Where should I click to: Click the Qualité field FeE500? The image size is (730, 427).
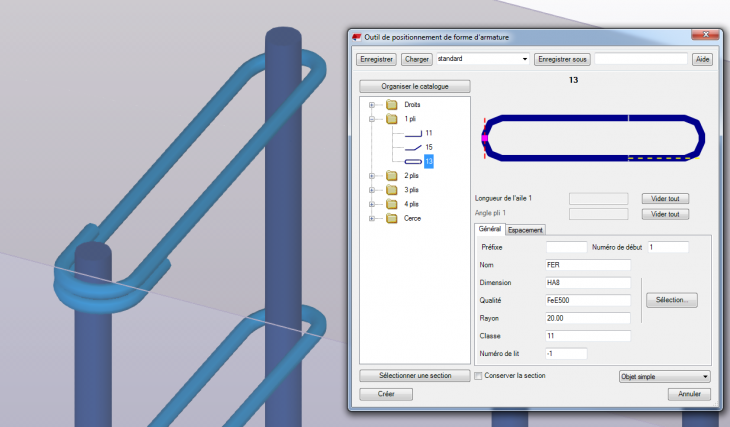(x=588, y=300)
